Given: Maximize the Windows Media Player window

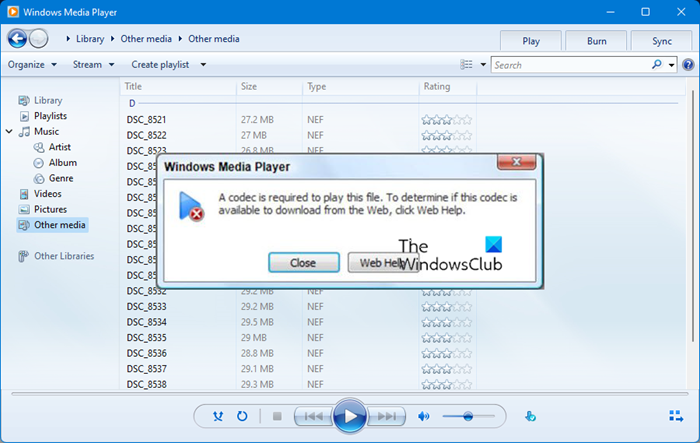Looking at the screenshot, I should 646,12.
